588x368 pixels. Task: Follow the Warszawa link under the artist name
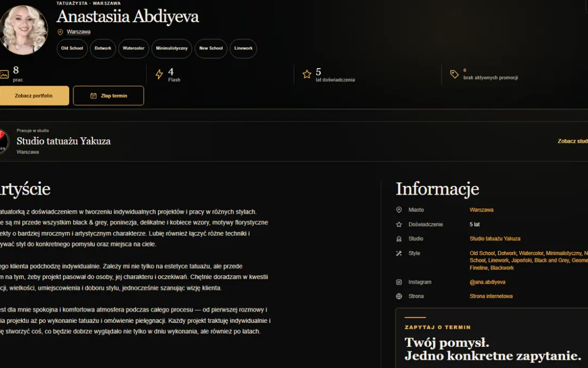(78, 32)
